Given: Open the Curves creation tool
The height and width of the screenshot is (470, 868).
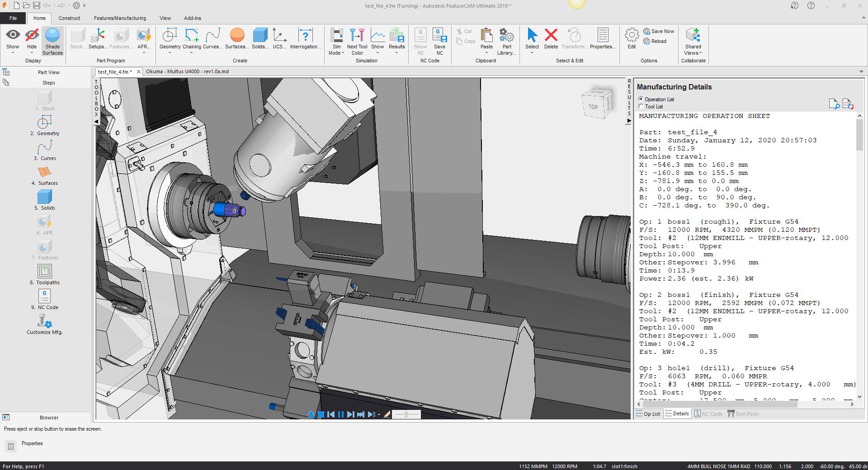Looking at the screenshot, I should tap(212, 38).
